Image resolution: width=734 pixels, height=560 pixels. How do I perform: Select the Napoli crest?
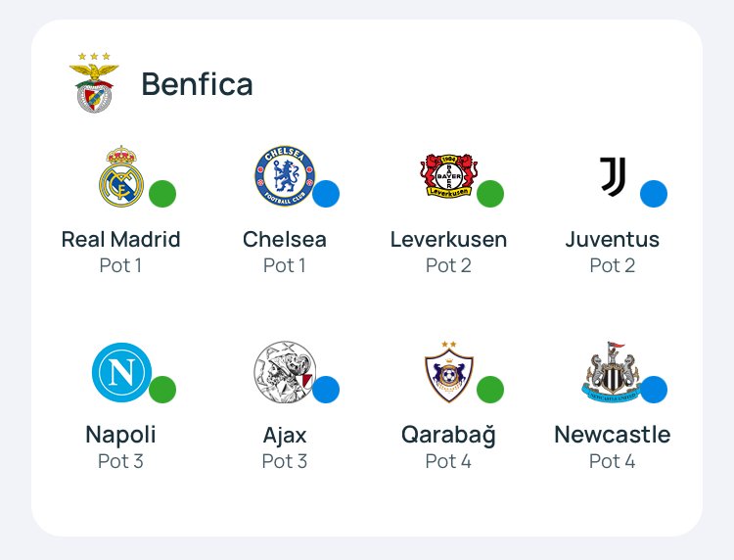click(x=121, y=372)
